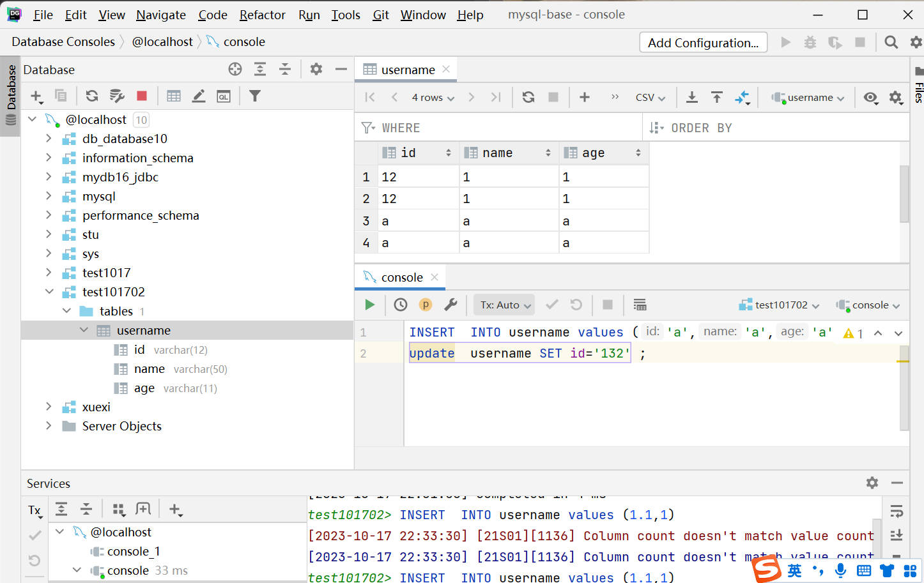Click the search magnifier in top toolbar
924x583 pixels.
point(891,42)
